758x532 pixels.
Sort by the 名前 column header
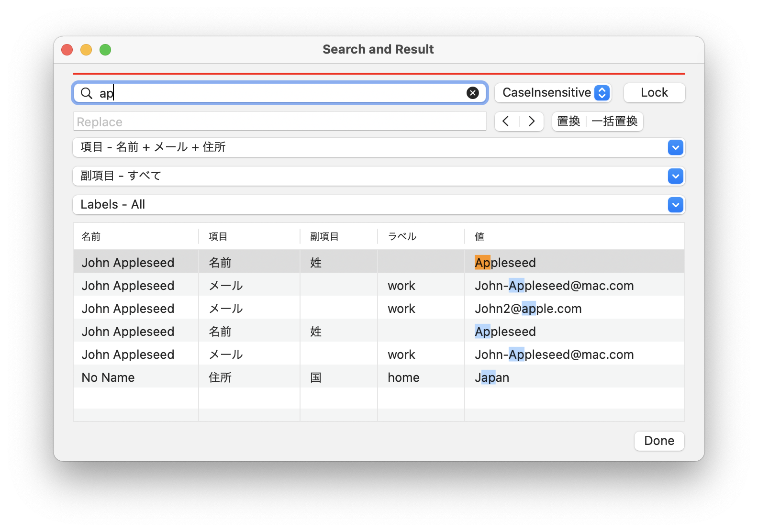pyautogui.click(x=136, y=236)
